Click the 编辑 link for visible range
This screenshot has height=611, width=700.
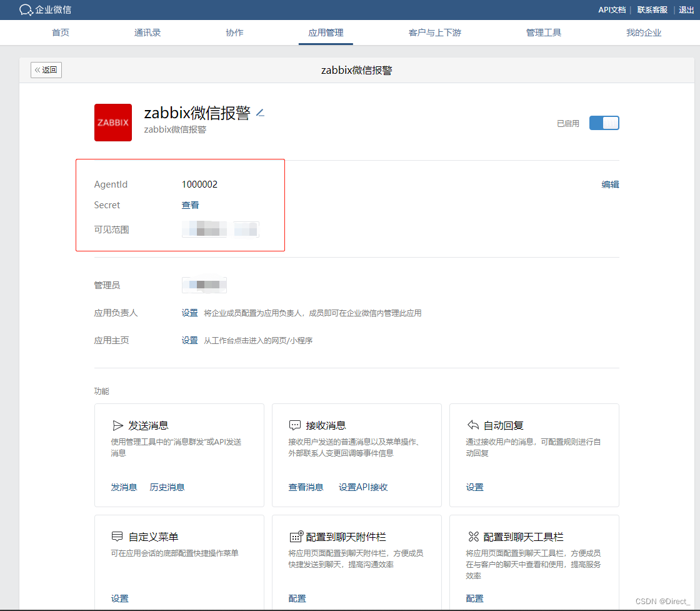pyautogui.click(x=610, y=184)
